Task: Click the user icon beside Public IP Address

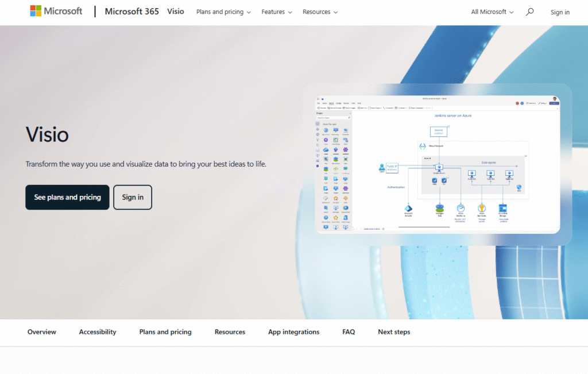Action: click(x=381, y=167)
